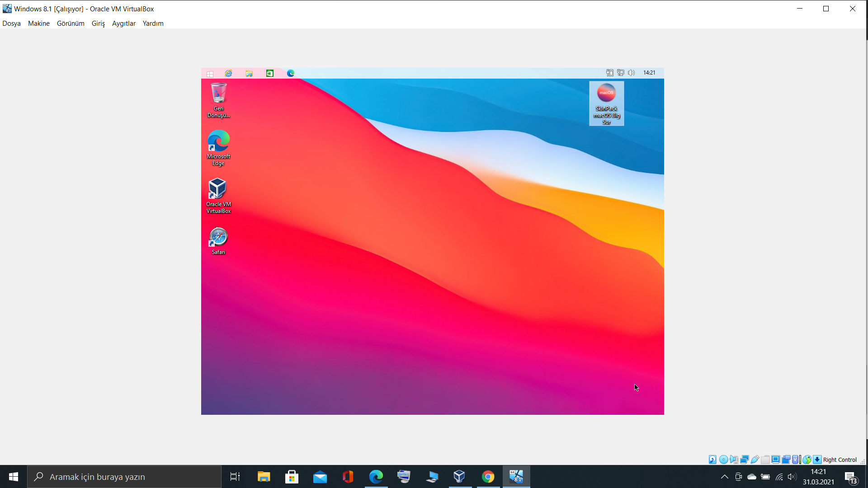Viewport: 868px width, 488px height.
Task: Open the Makine menu
Action: (x=39, y=23)
